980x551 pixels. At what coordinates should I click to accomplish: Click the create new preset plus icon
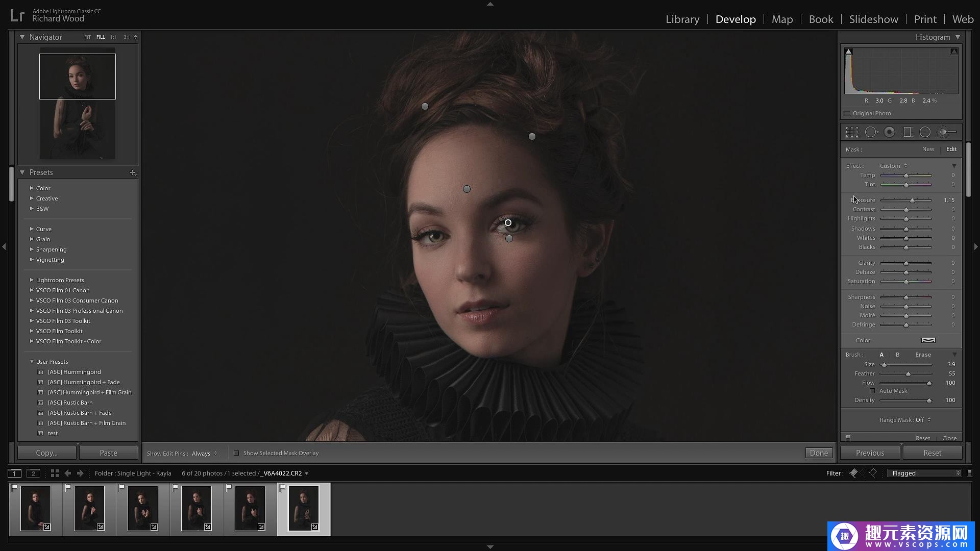(133, 172)
